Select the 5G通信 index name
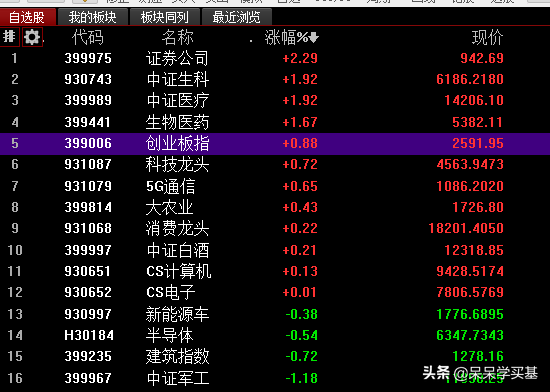 point(170,186)
